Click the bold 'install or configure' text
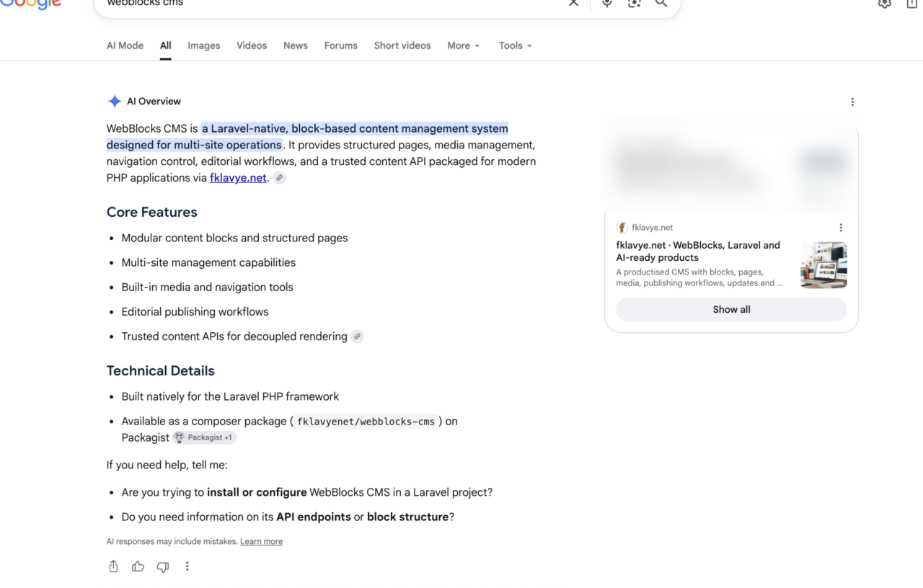Screen dimensions: 923x588 (x=257, y=493)
